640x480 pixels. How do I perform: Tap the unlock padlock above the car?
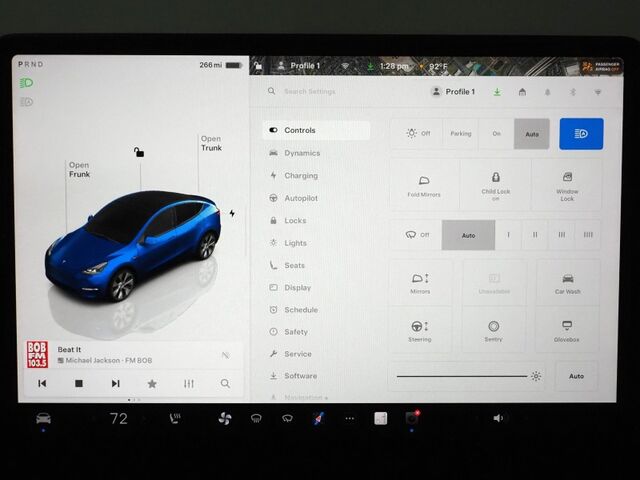click(x=139, y=152)
